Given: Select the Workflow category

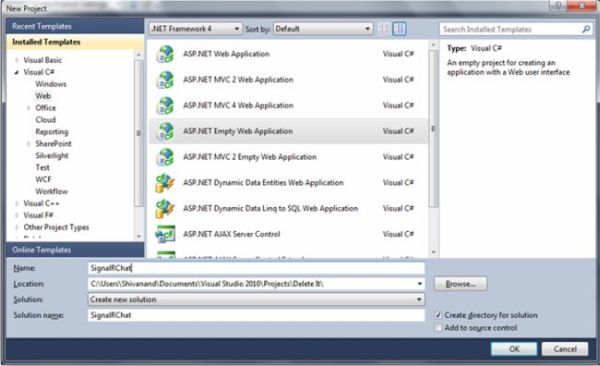Looking at the screenshot, I should tap(51, 191).
